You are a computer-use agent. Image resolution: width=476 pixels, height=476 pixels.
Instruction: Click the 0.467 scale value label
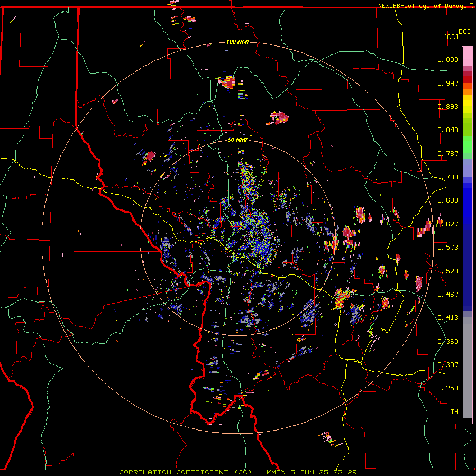point(448,295)
